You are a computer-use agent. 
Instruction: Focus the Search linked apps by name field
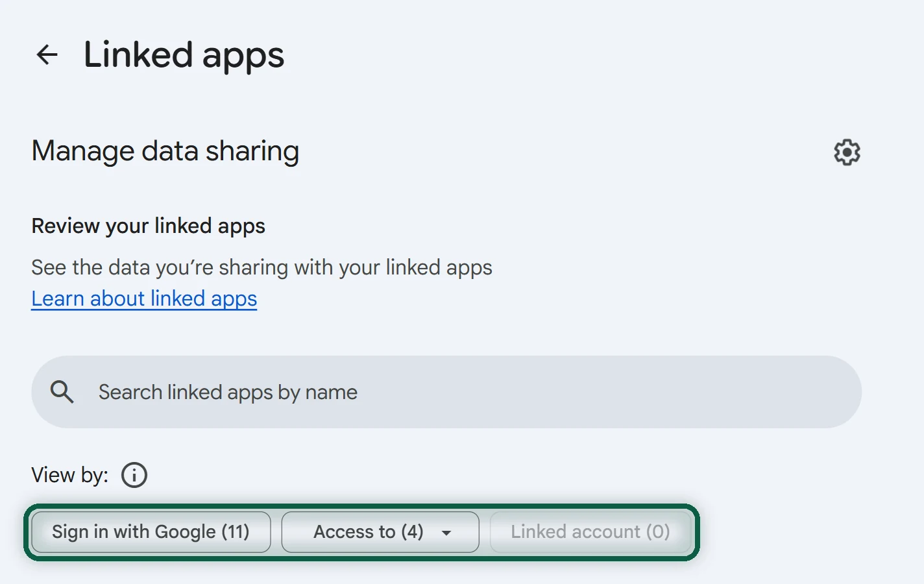pos(446,392)
